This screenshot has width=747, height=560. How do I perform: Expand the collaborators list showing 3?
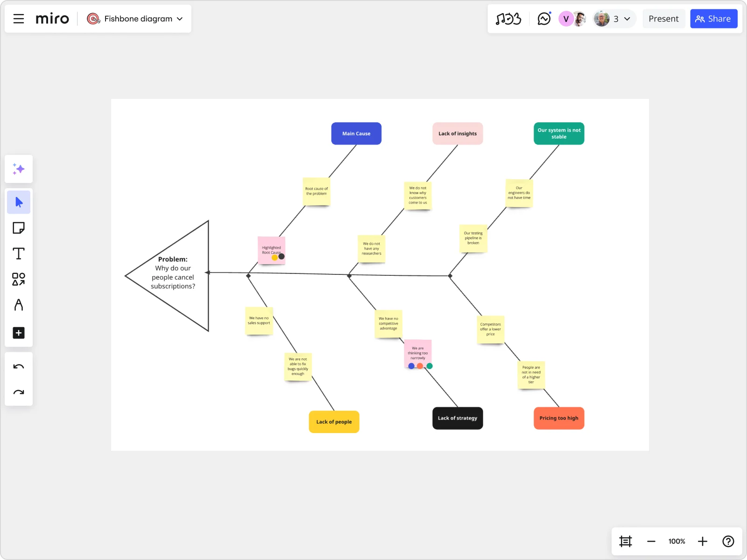pyautogui.click(x=627, y=19)
